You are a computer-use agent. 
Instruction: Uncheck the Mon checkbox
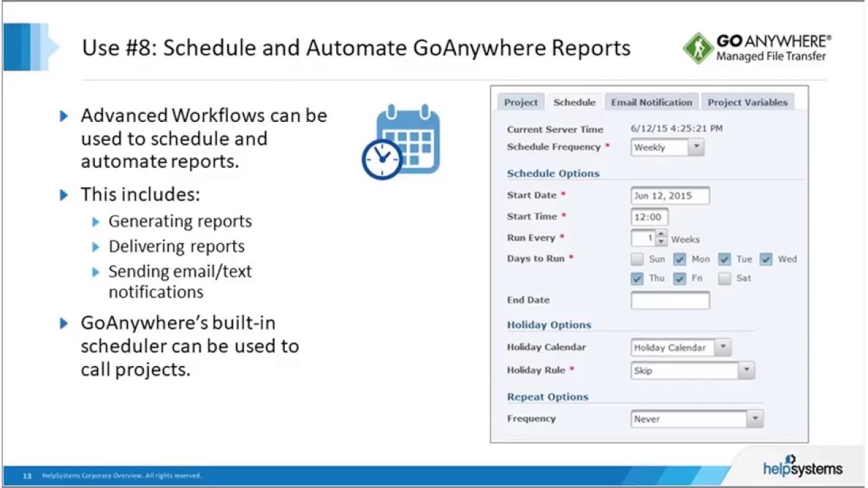(x=679, y=259)
